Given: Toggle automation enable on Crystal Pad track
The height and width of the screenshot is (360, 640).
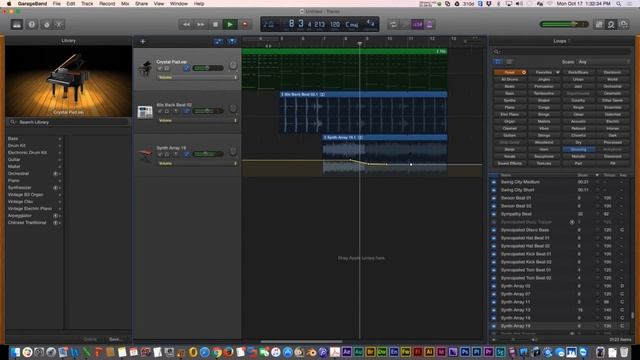Looking at the screenshot, I should [187, 68].
